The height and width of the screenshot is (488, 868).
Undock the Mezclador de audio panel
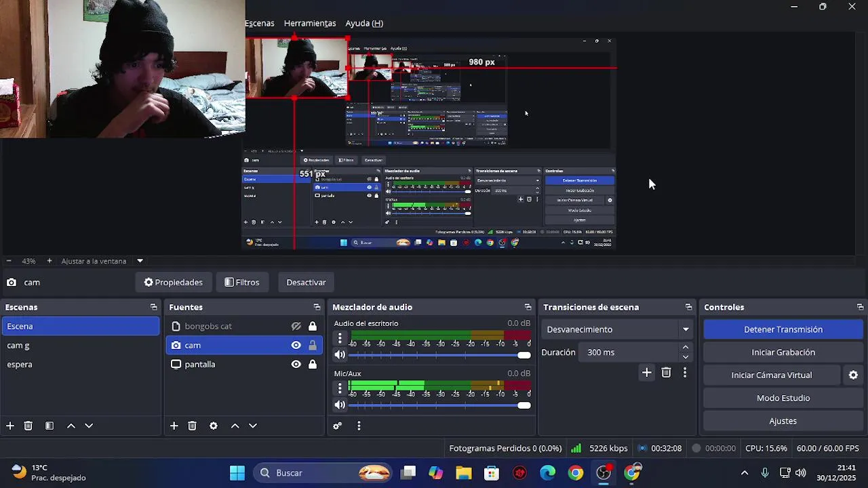click(528, 307)
